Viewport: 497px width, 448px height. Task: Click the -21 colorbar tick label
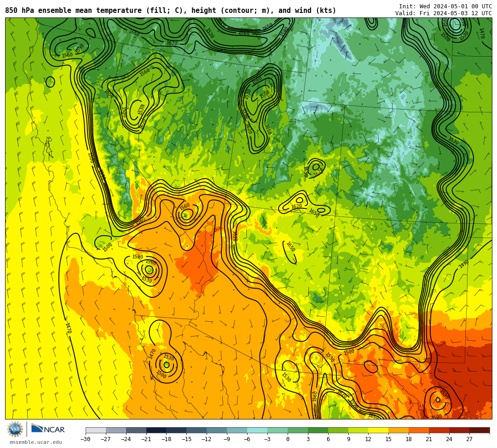point(146,439)
